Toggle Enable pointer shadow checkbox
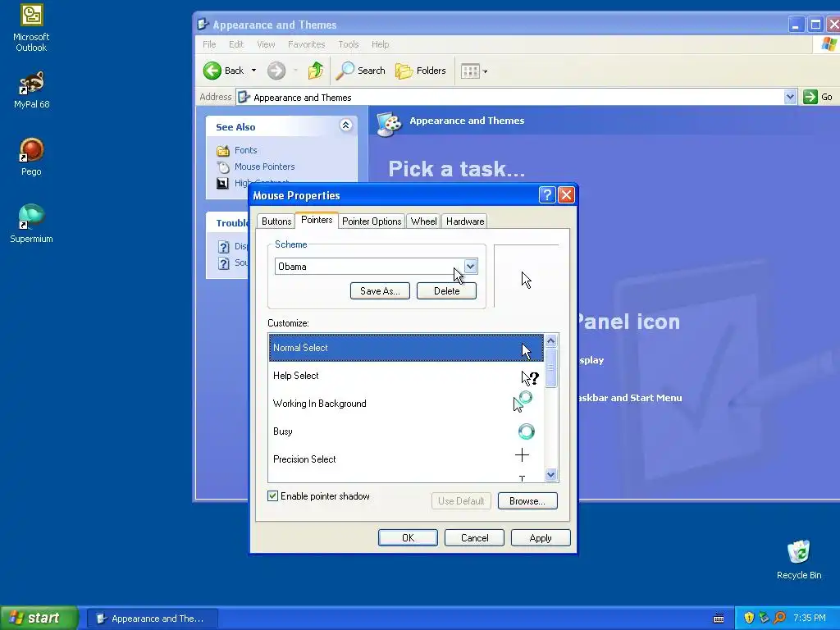Viewport: 840px width, 630px height. click(x=272, y=496)
